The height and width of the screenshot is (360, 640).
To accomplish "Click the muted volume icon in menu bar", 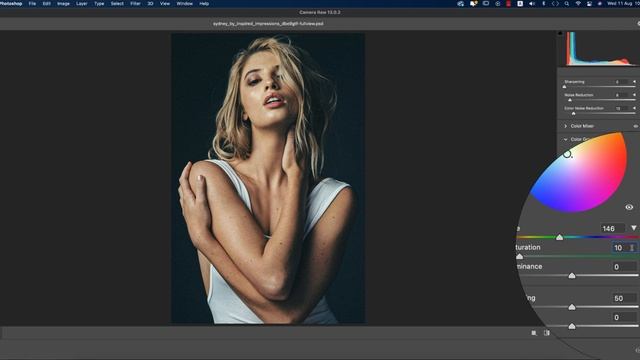I will (532, 4).
